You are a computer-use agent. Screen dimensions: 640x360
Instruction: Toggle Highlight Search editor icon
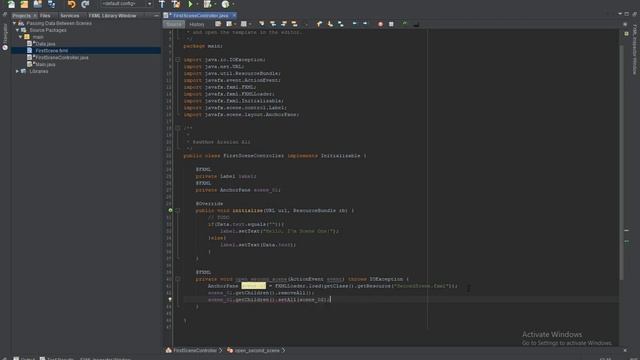[x=294, y=24]
